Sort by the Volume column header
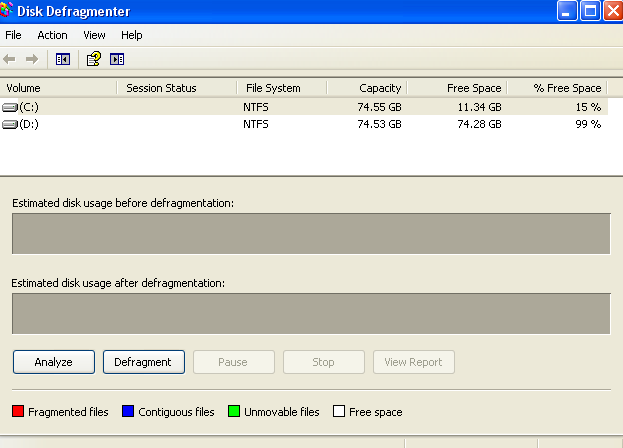The height and width of the screenshot is (448, 623). point(58,88)
